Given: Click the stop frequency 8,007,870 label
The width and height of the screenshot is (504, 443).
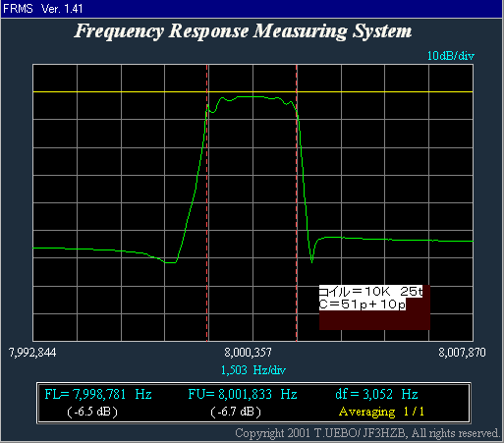Looking at the screenshot, I should pyautogui.click(x=462, y=353).
